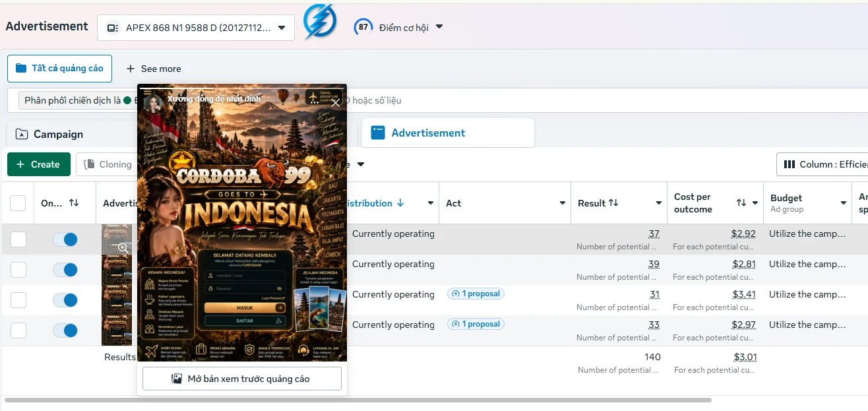The width and height of the screenshot is (868, 411).
Task: Switch off the ad toggle in the $3.41 row
Action: (x=65, y=300)
